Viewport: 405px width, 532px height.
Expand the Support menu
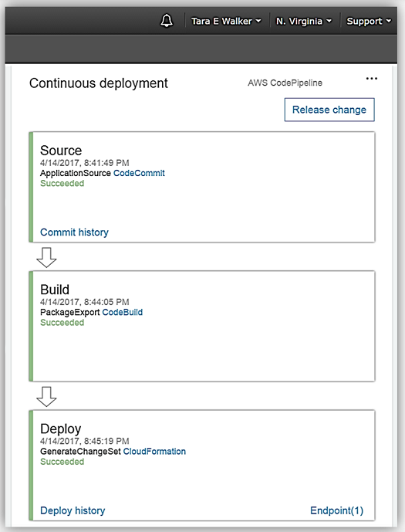pos(369,21)
